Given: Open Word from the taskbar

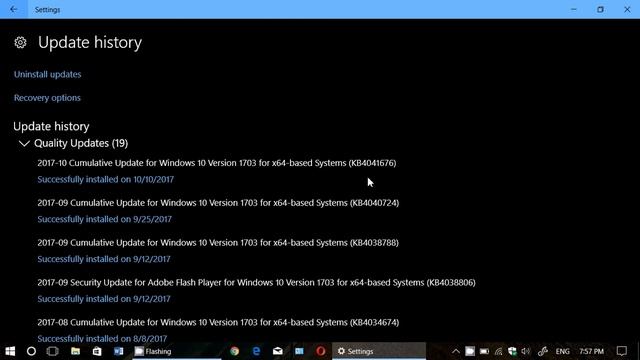Looking at the screenshot, I should pyautogui.click(x=119, y=351).
